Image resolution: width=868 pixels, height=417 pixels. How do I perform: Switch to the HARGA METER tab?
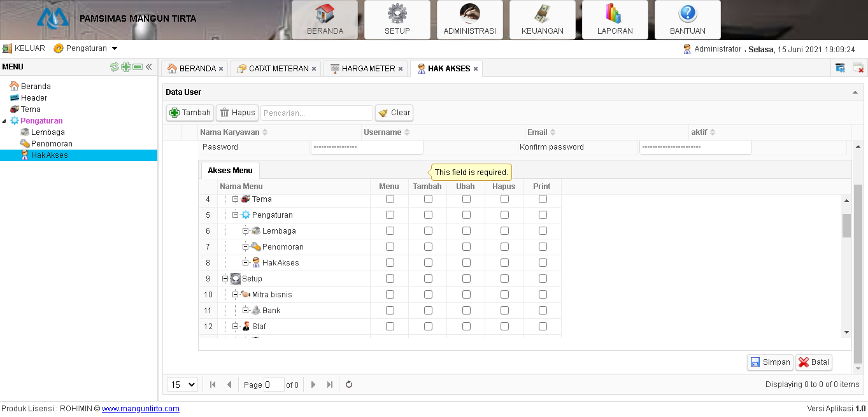click(x=362, y=69)
